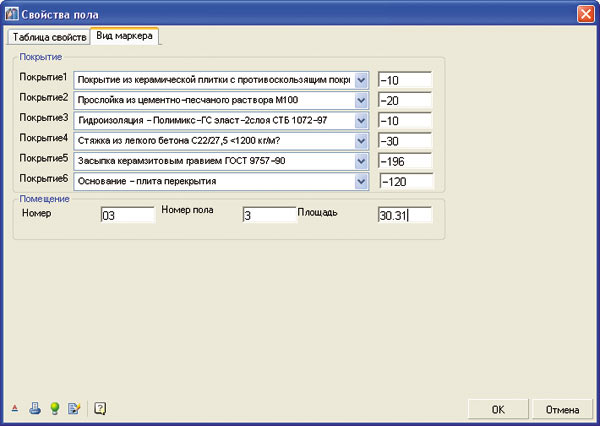600x426 pixels.
Task: Click the Номер field containing 03
Action: 128,215
